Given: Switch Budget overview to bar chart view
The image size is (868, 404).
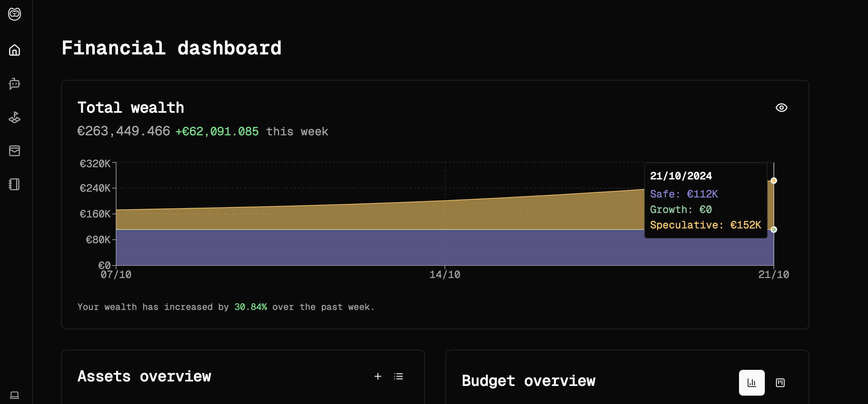Looking at the screenshot, I should tap(752, 382).
